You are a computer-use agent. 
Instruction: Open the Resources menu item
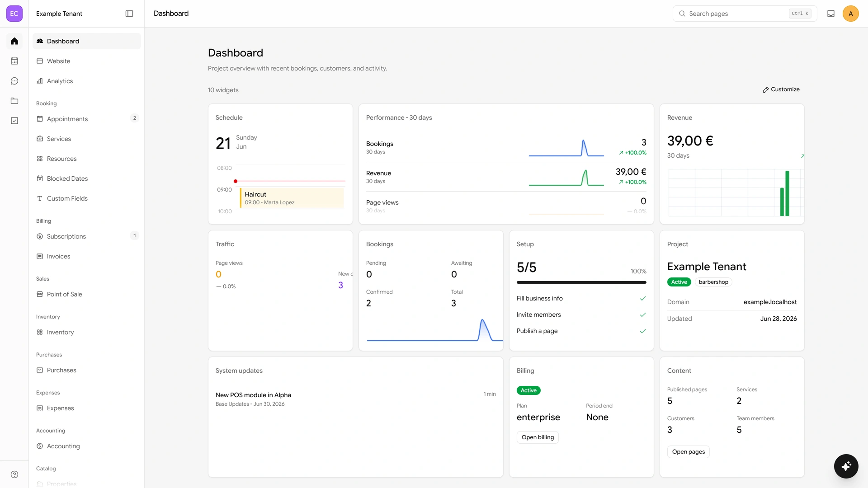pyautogui.click(x=87, y=159)
